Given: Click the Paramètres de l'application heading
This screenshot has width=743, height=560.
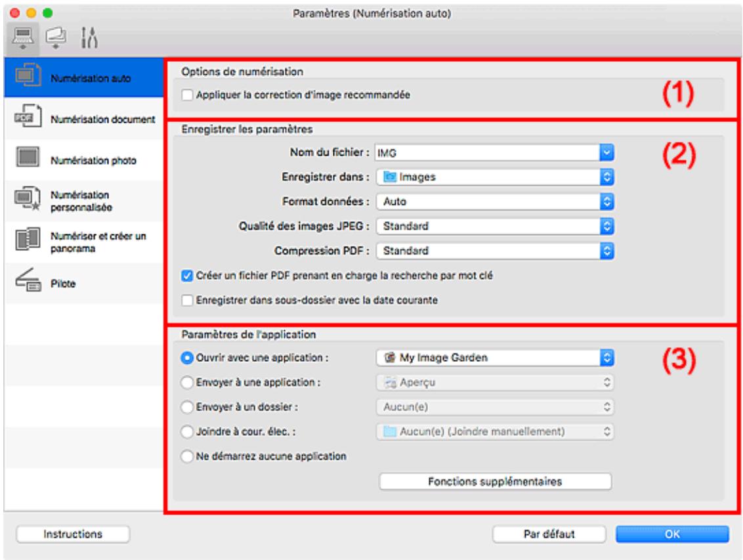Looking at the screenshot, I should point(249,335).
